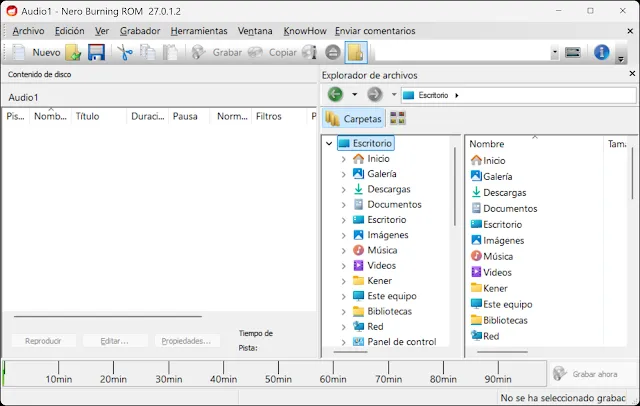Open the Grabador menu
This screenshot has width=640, height=406.
140,31
